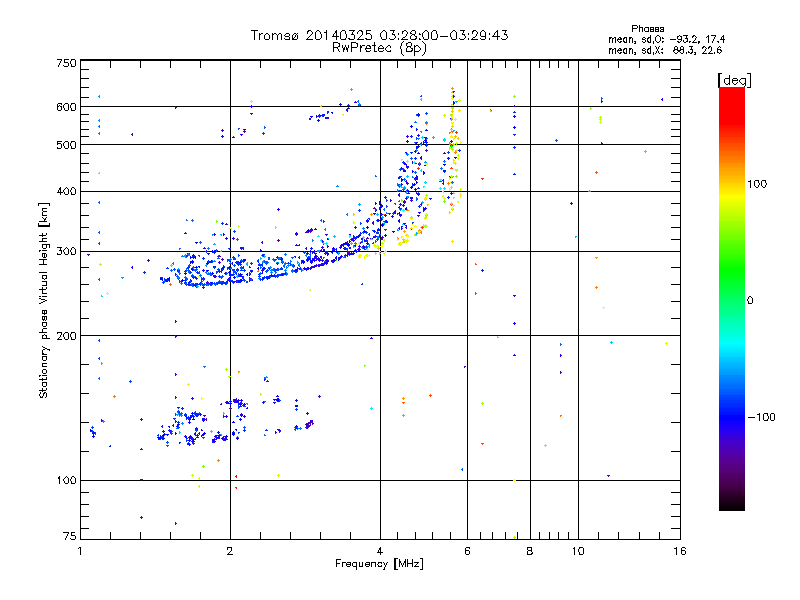This screenshot has height=600, width=800.
Task: Click the 'mean, sd,X: 88.3, 22.6' line
Action: [665, 50]
